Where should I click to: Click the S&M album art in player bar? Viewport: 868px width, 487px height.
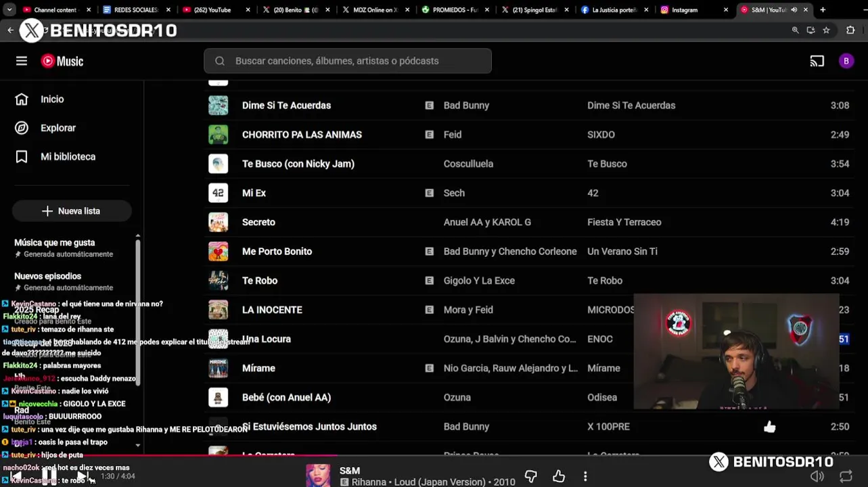point(318,476)
